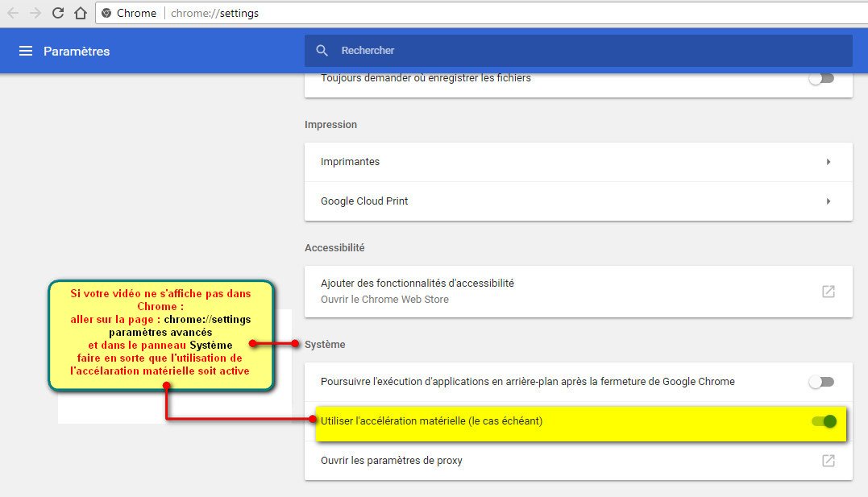Open the Paramètres hamburger menu

[26, 51]
